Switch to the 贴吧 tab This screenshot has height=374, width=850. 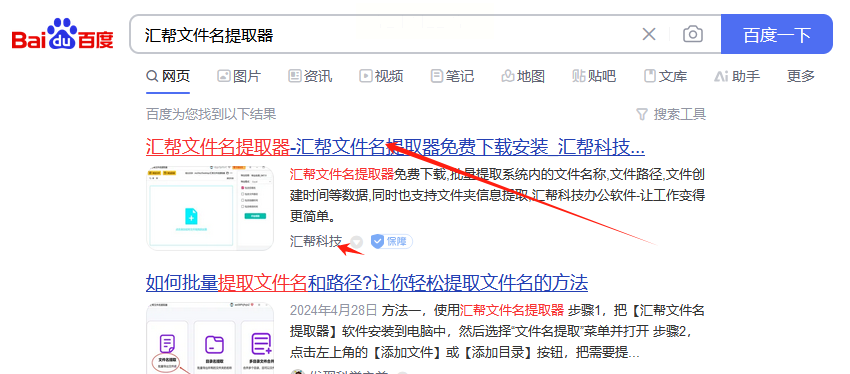tap(594, 76)
